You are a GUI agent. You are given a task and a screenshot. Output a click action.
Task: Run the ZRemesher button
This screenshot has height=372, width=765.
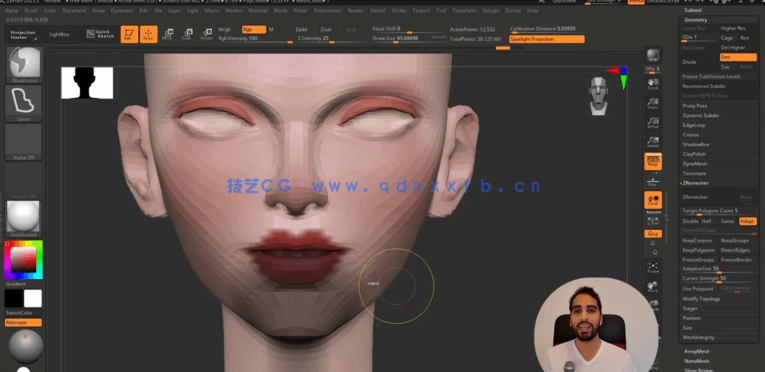tap(709, 197)
